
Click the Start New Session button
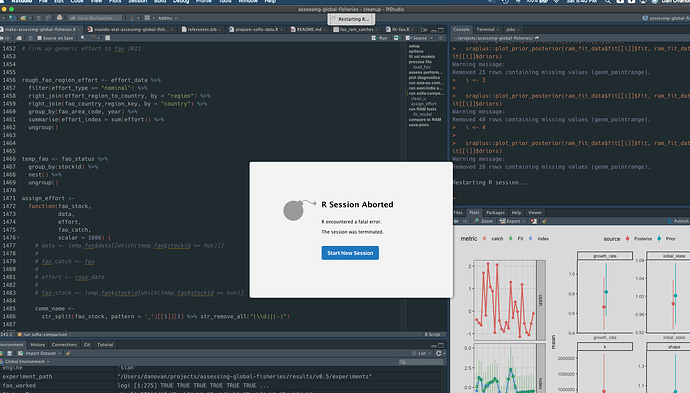coord(350,253)
